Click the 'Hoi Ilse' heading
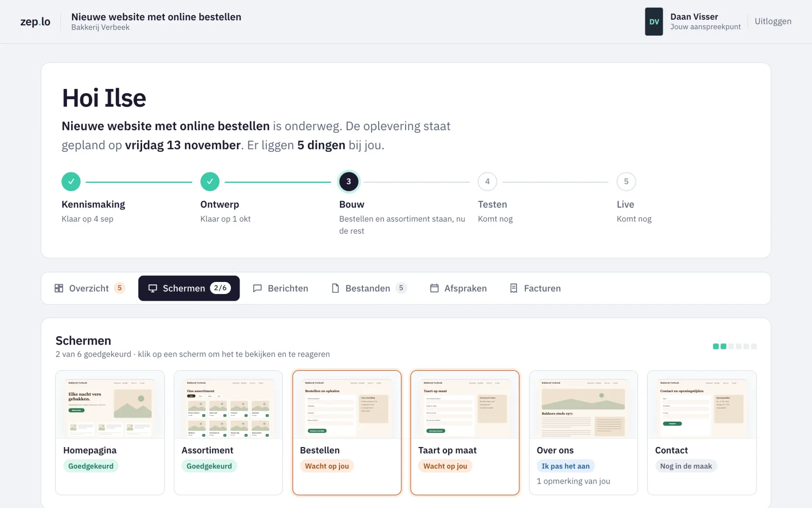812x508 pixels. [104, 98]
